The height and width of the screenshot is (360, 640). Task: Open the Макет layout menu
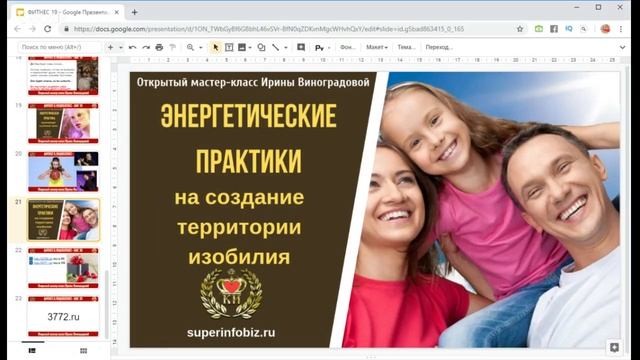pyautogui.click(x=376, y=47)
